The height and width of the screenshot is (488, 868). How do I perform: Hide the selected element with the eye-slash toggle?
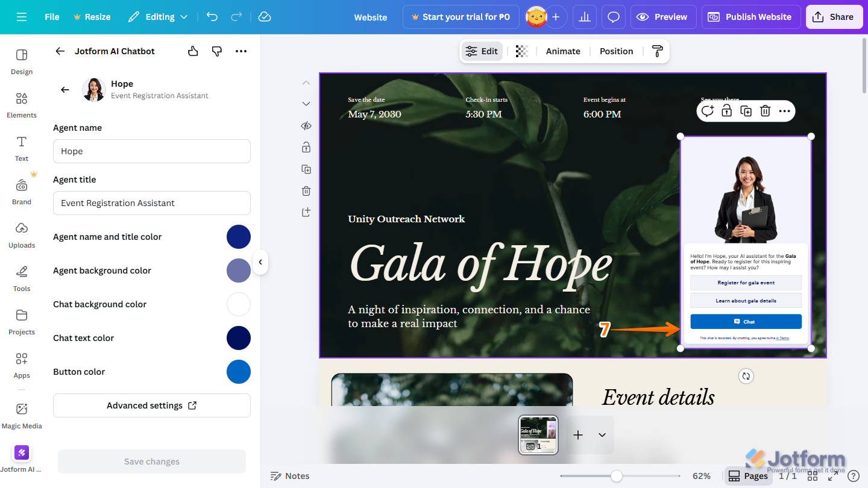(x=306, y=125)
